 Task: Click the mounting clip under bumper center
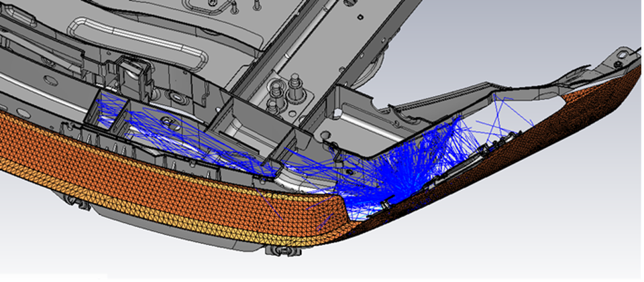click(282, 251)
